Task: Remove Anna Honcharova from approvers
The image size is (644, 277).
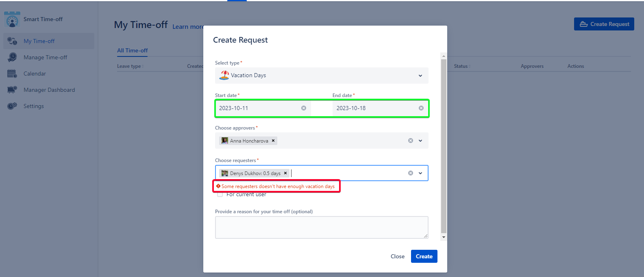Action: pos(273,141)
